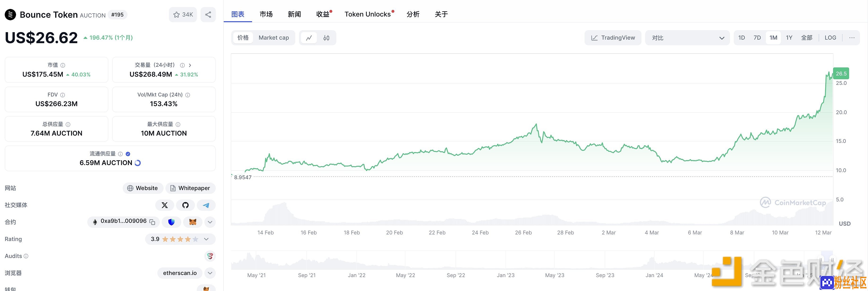The width and height of the screenshot is (868, 291).
Task: Switch to candlestick chart view
Action: tap(326, 38)
